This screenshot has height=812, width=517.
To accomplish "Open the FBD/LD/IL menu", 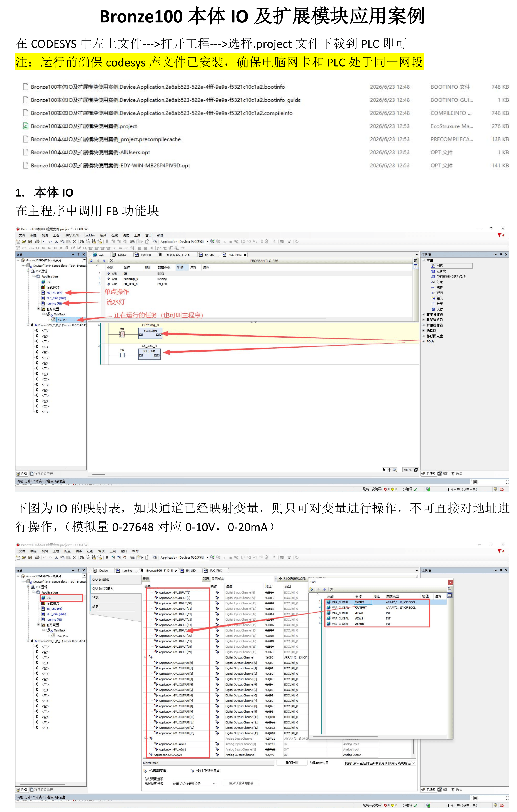I will pyautogui.click(x=71, y=235).
